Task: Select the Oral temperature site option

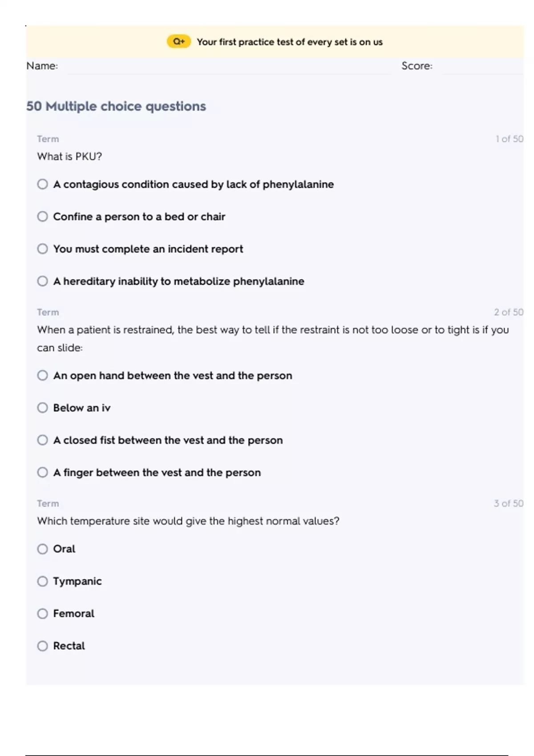Action: pos(43,549)
